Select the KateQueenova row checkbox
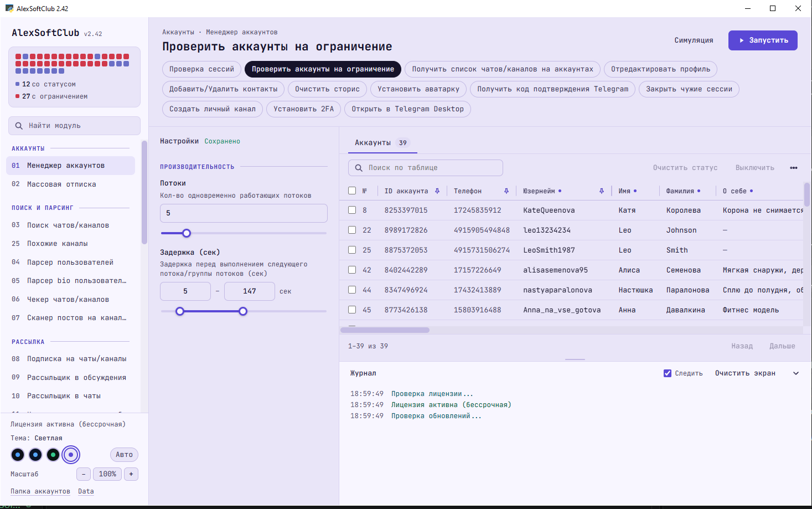The width and height of the screenshot is (812, 509). (352, 210)
